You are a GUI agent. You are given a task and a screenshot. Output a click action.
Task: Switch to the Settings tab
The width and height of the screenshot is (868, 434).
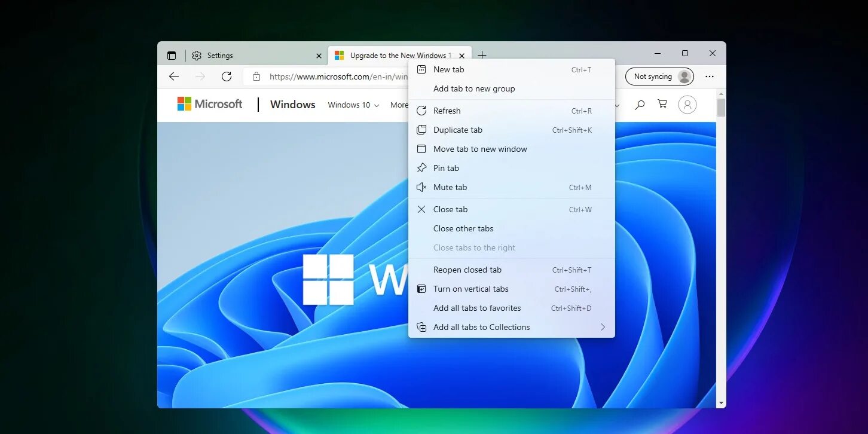[x=256, y=56]
